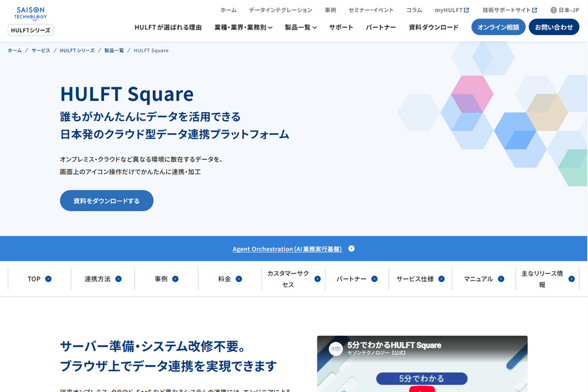Open the パートナー item in main navigation
The width and height of the screenshot is (588, 392).
click(381, 27)
